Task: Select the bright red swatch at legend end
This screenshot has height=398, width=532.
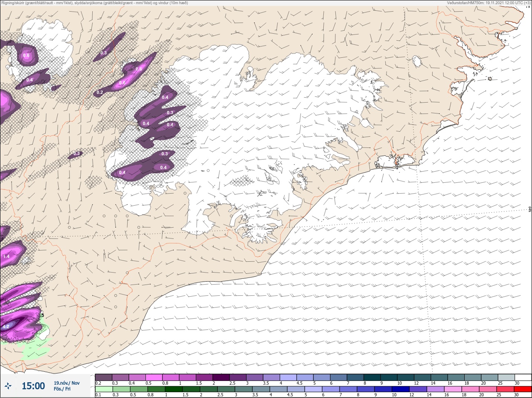Action: [x=522, y=389]
